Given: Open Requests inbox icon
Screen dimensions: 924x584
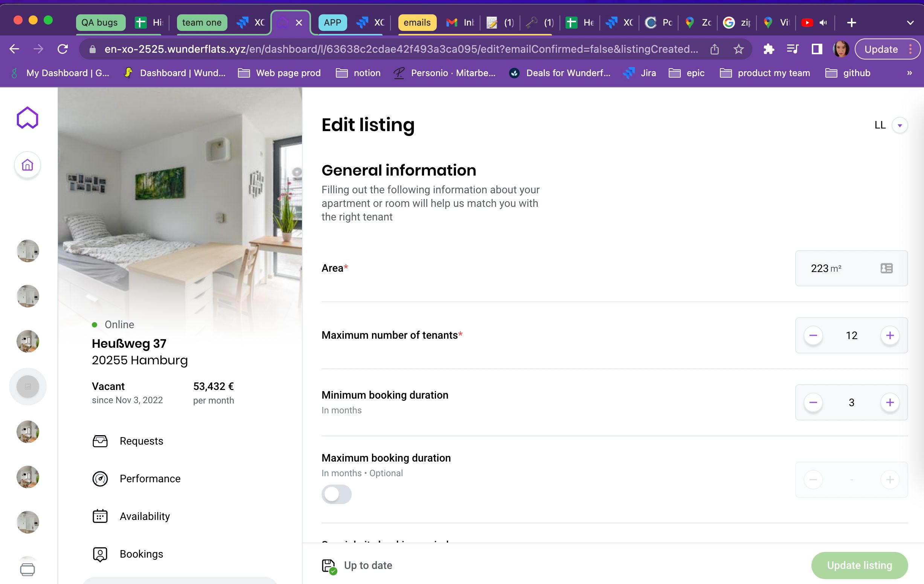Looking at the screenshot, I should pyautogui.click(x=100, y=441).
